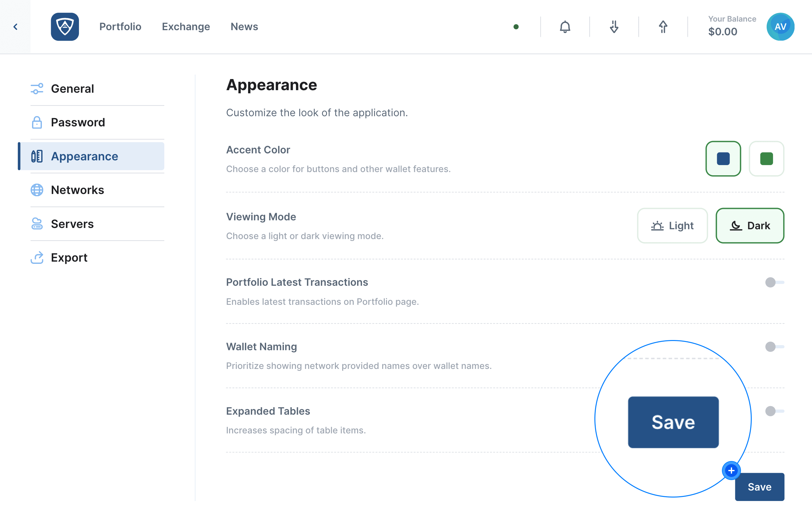
Task: Toggle Portfolio Latest Transactions switch
Action: point(775,282)
